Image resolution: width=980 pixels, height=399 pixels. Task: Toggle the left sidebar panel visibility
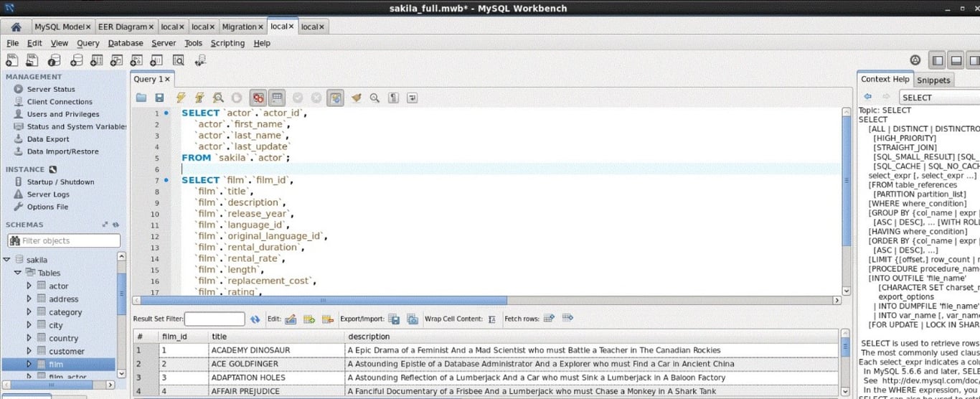click(937, 61)
